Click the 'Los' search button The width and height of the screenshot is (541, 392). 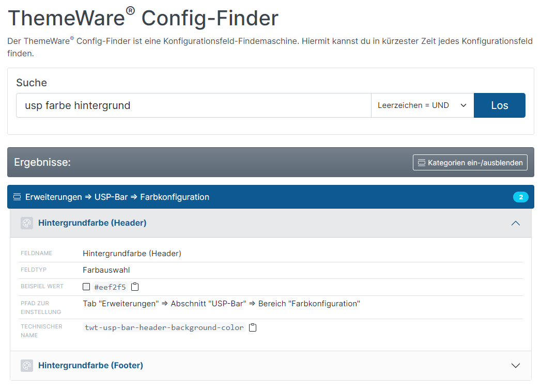coord(499,105)
